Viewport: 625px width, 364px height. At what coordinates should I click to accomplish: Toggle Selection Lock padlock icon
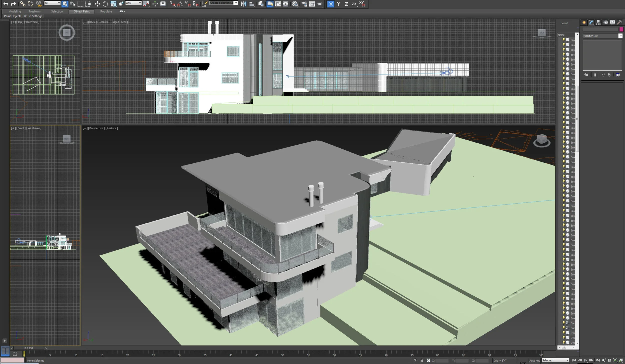pyautogui.click(x=422, y=360)
